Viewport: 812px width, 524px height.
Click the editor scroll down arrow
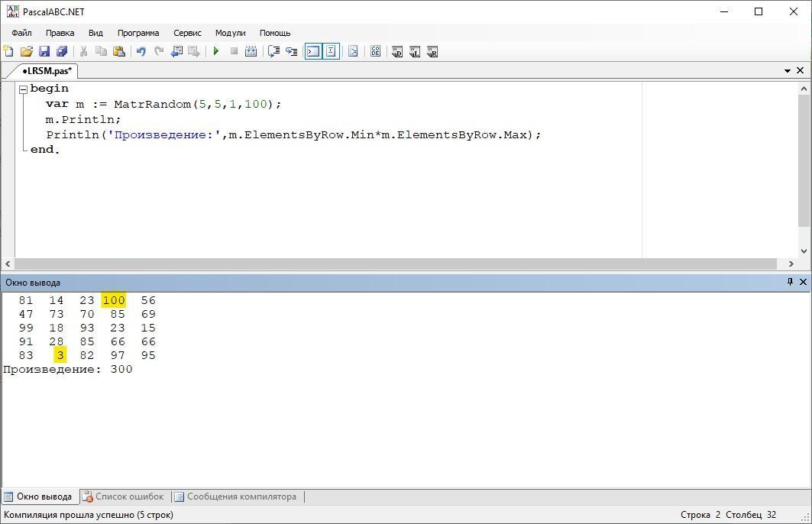pos(804,251)
